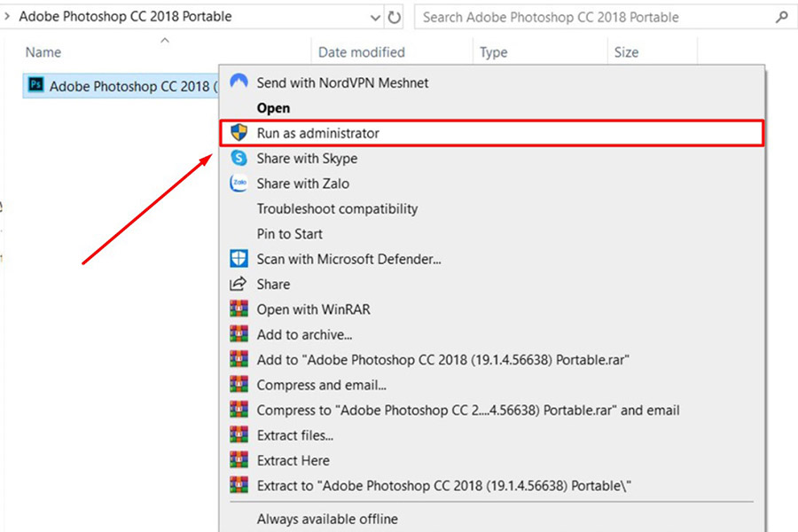Refresh the folder with the reload icon
This screenshot has width=798, height=532.
(394, 18)
